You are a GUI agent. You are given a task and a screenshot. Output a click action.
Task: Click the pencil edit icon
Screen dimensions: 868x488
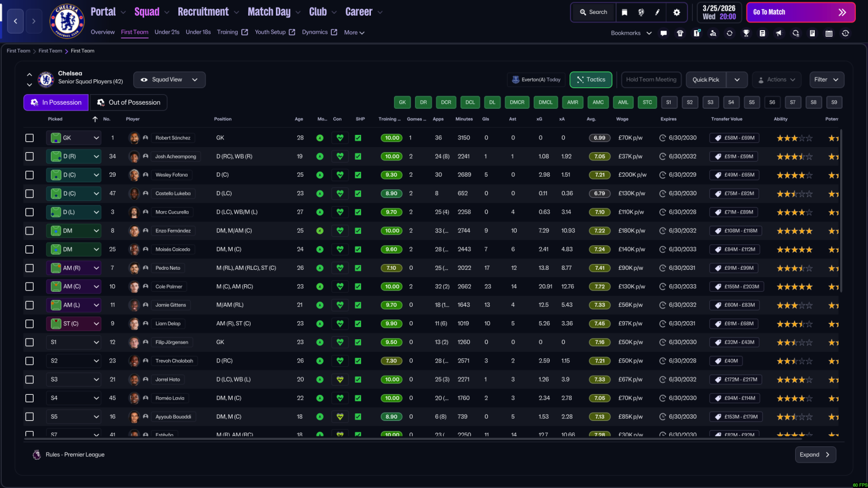(x=658, y=12)
